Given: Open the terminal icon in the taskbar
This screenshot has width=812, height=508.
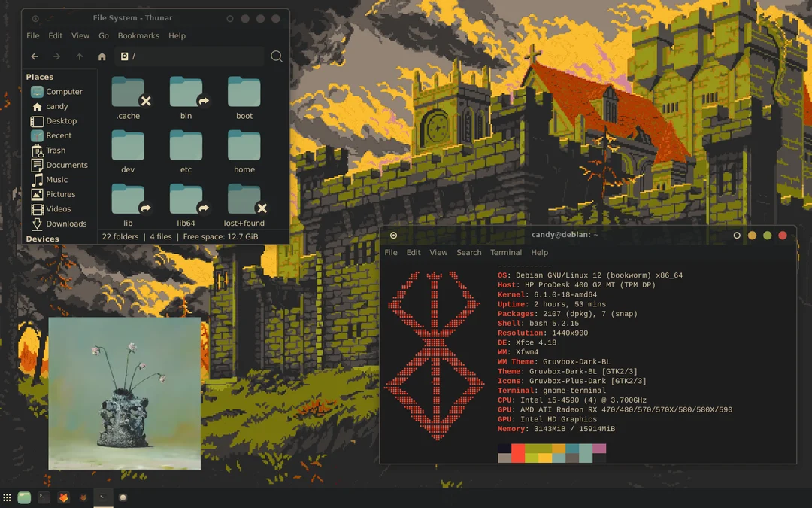Looking at the screenshot, I should click(x=43, y=497).
